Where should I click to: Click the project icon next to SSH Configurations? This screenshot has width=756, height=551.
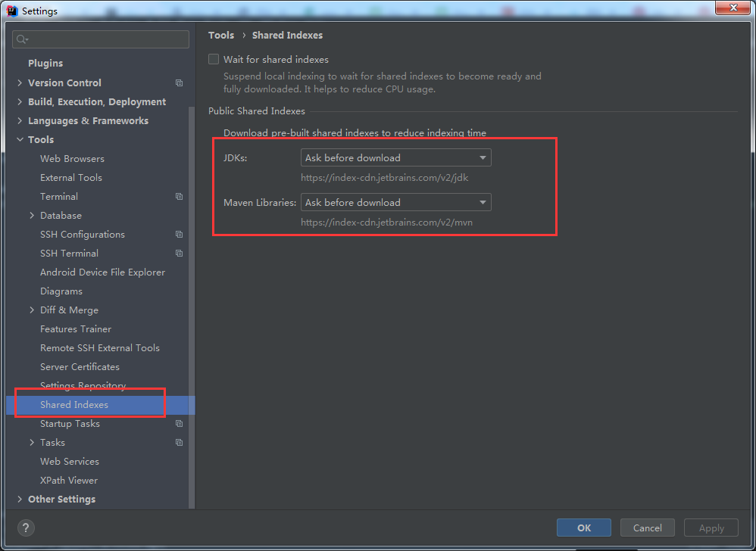coord(179,234)
